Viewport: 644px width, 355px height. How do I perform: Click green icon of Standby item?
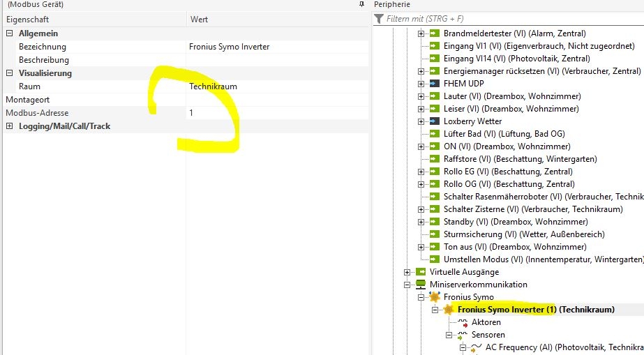pyautogui.click(x=435, y=222)
